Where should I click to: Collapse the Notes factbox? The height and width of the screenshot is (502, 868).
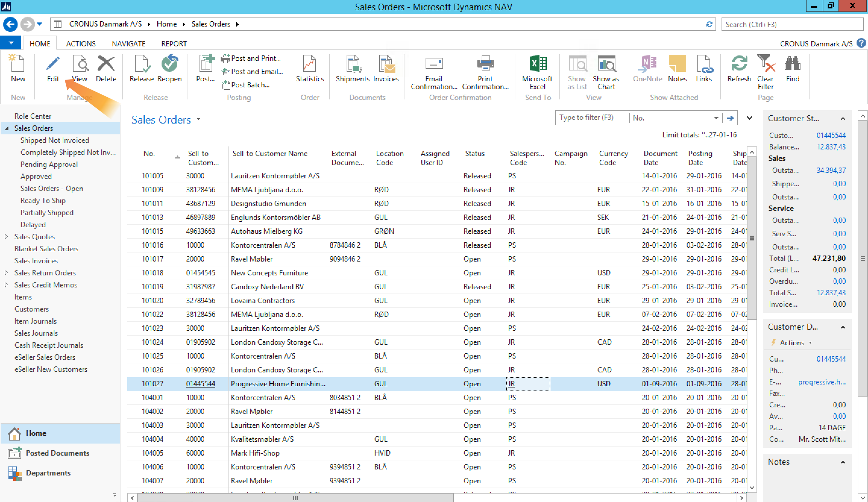coord(843,462)
